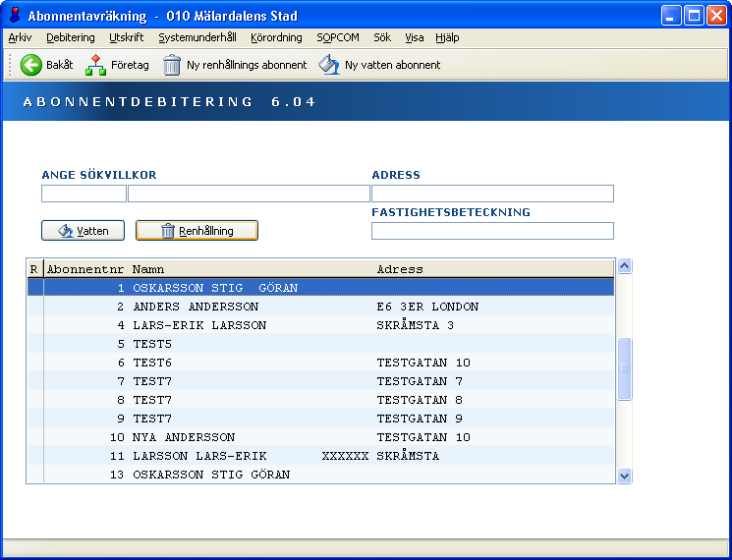
Task: Open the Företag organization chart icon
Action: click(x=95, y=65)
